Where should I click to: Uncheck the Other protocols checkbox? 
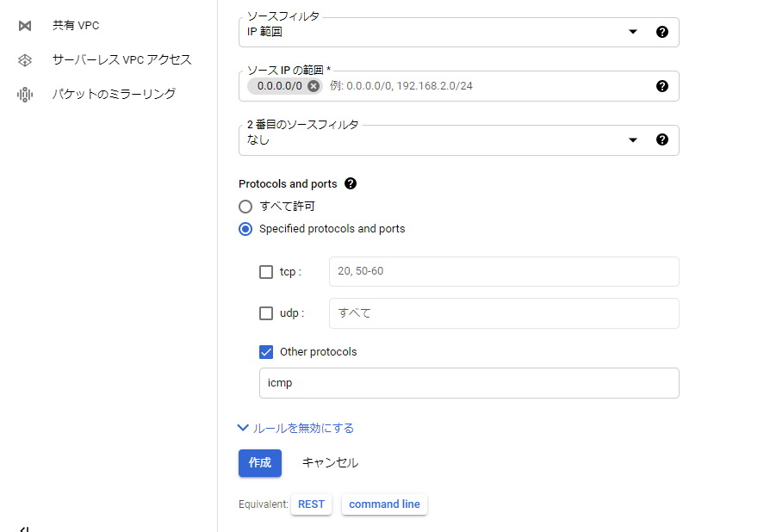[x=266, y=352]
